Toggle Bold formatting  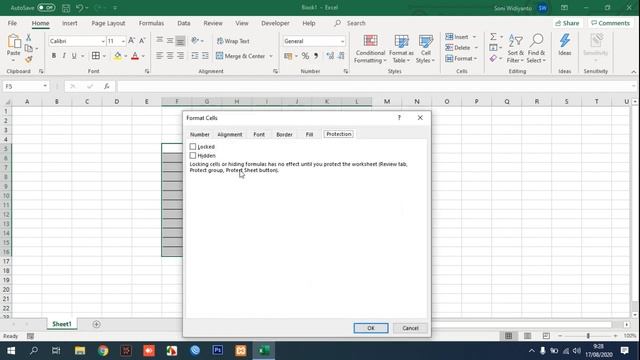[53, 56]
